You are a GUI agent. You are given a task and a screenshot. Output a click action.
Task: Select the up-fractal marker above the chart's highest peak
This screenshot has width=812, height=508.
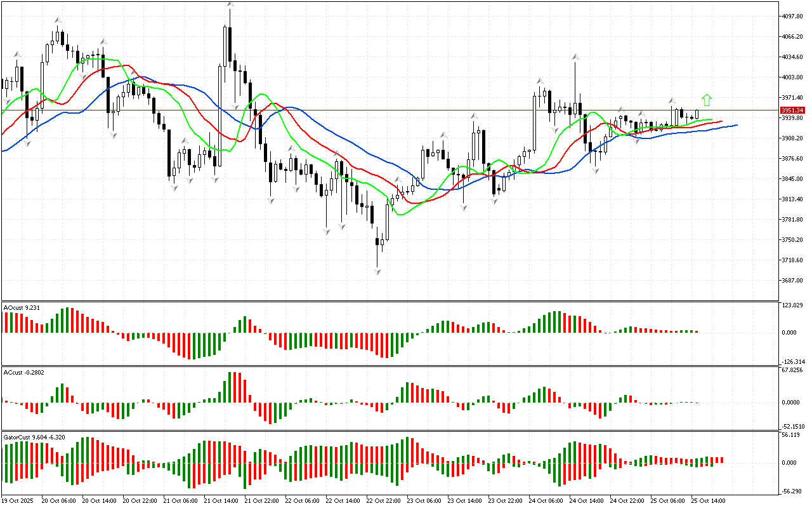click(230, 5)
